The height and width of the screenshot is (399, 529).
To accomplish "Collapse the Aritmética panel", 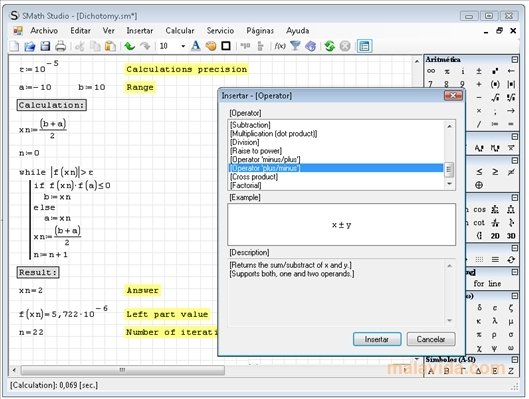I will (514, 60).
